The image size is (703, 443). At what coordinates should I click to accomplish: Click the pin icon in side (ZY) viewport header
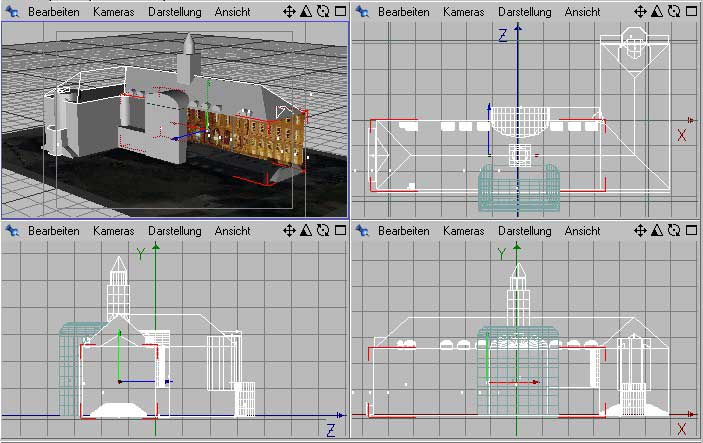pos(12,231)
